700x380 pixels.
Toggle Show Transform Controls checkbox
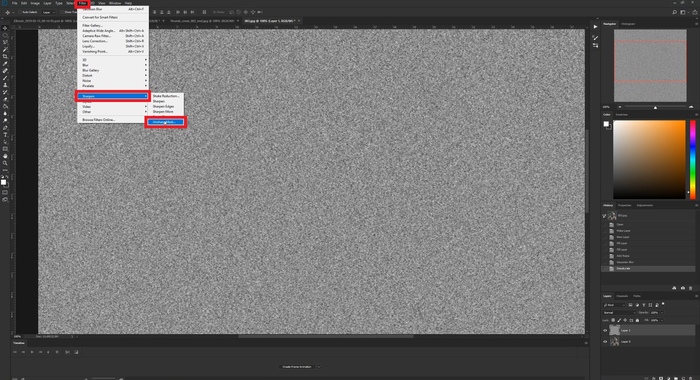pyautogui.click(x=62, y=12)
